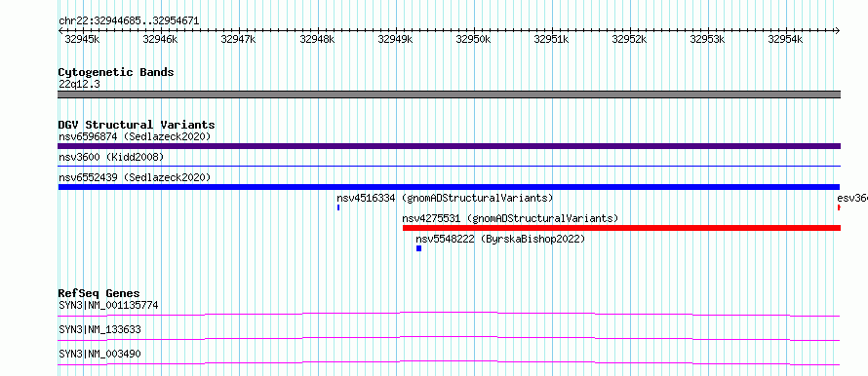Image resolution: width=868 pixels, height=376 pixels.
Task: Open variant nsv6596874 (Sedlazeck2020) label
Action: (135, 136)
